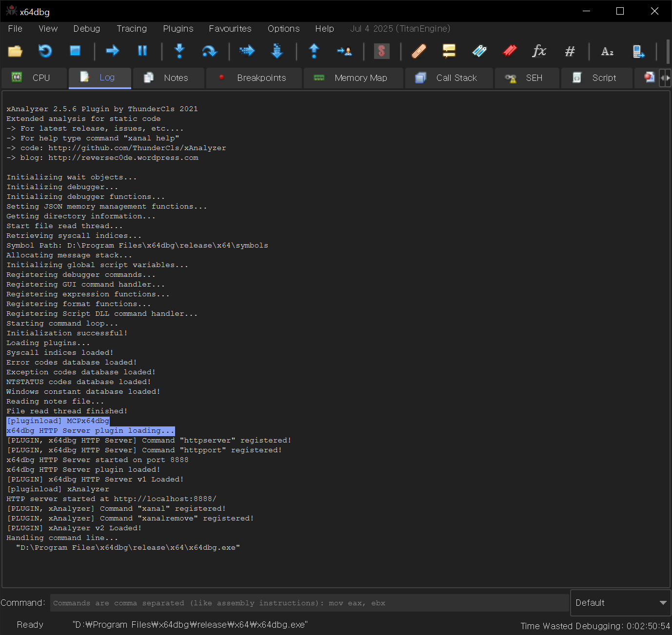This screenshot has height=635, width=672.
Task: Click the status bar executable path text
Action: click(190, 625)
